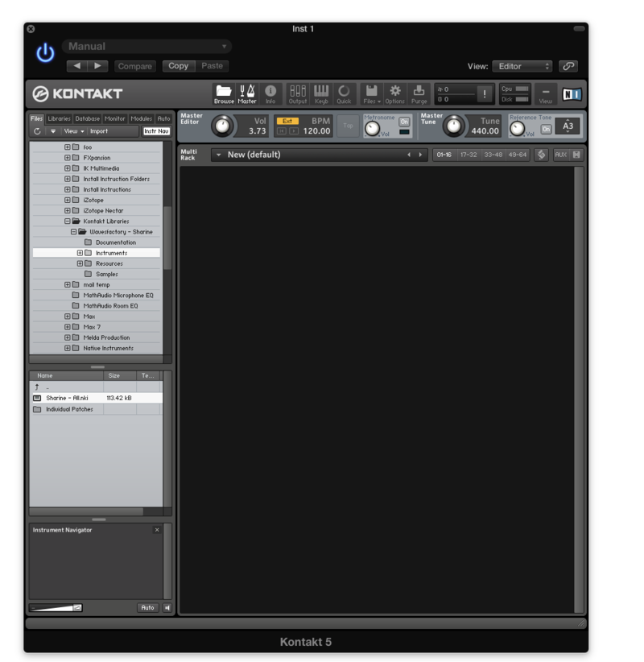Open the View Editor dropdown
Image resolution: width=644 pixels, height=662 pixels.
pyautogui.click(x=522, y=66)
